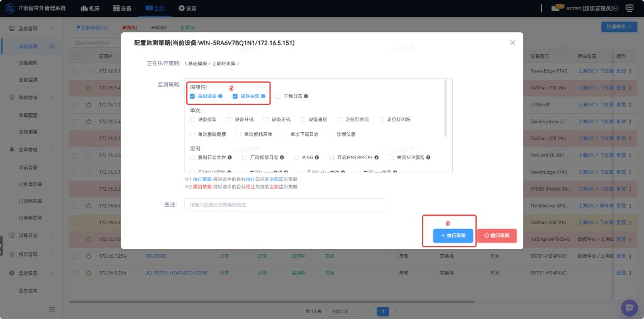Image resolution: width=644 pixels, height=319 pixels.
Task: Check the PING custom policy
Action: (x=297, y=157)
